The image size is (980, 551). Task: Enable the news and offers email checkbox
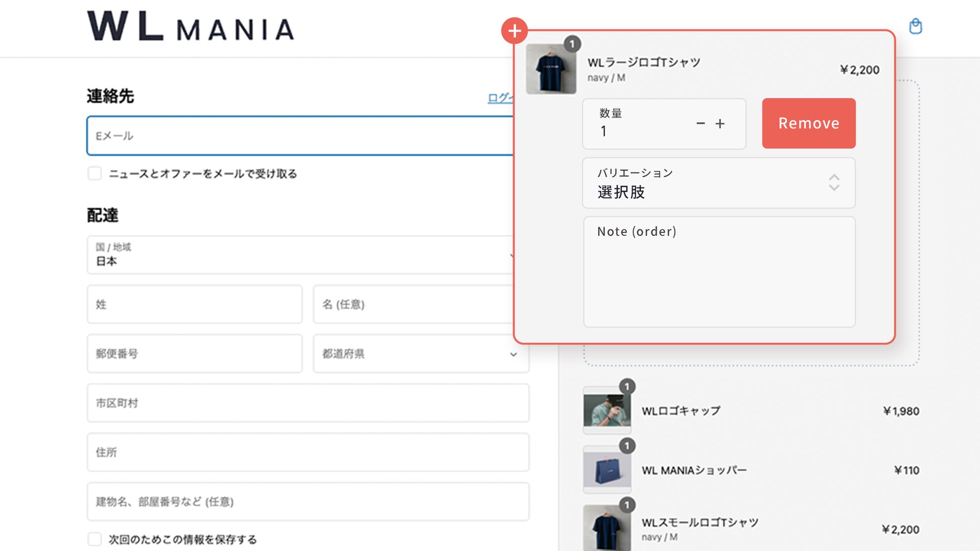pyautogui.click(x=94, y=173)
